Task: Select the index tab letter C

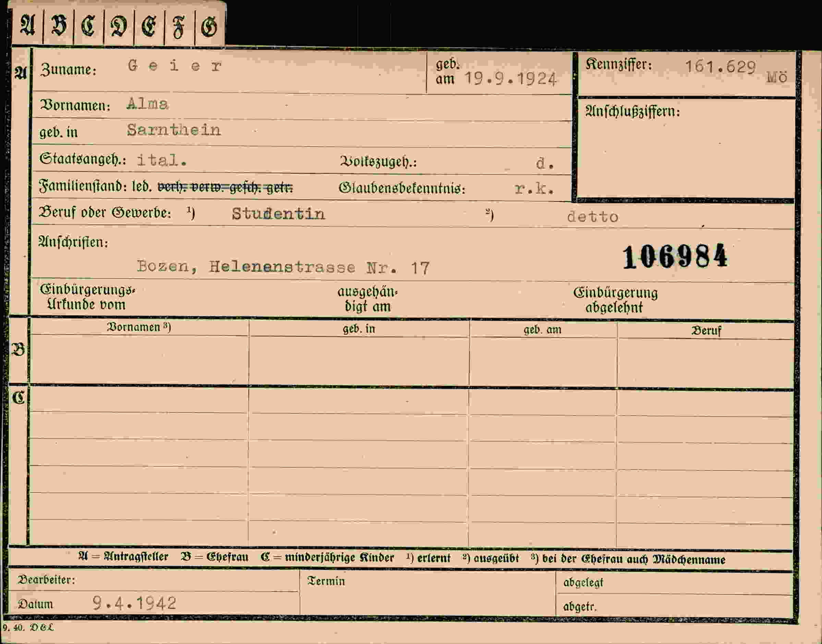Action: click(x=88, y=26)
